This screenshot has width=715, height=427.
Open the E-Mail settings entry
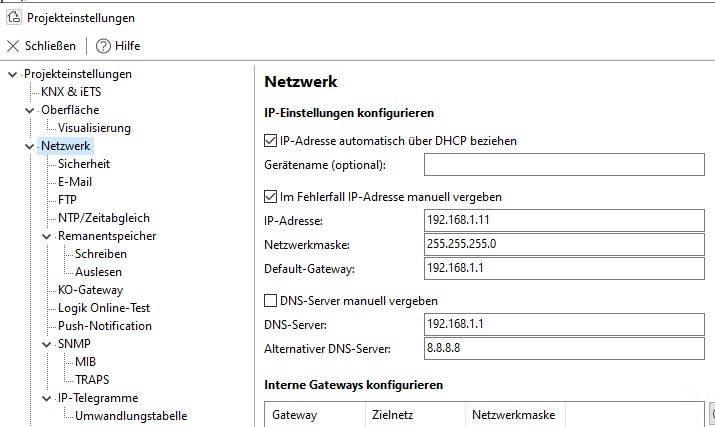tap(75, 182)
